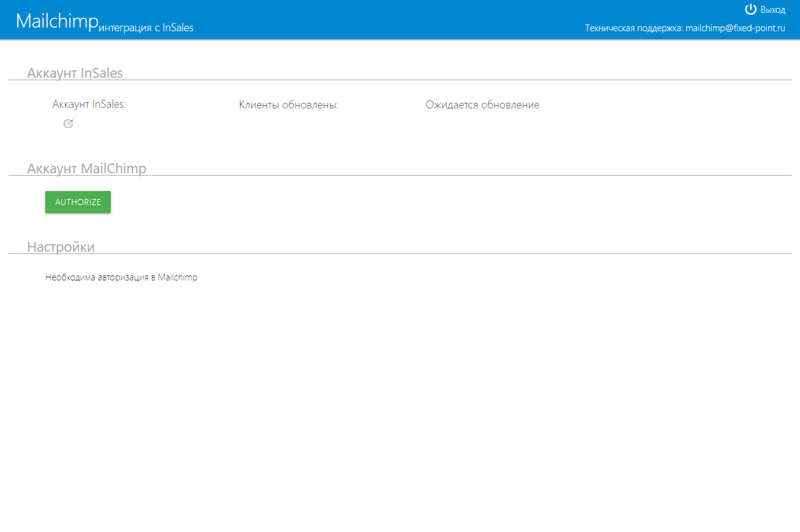Click the Техническая поддержка email text

coord(685,28)
